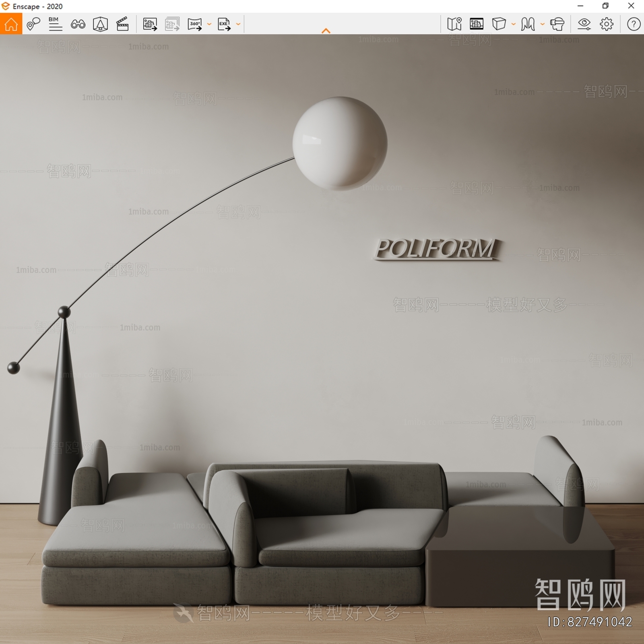The height and width of the screenshot is (644, 644).
Task: Collapse the toolbar using orange chevron
Action: [326, 31]
